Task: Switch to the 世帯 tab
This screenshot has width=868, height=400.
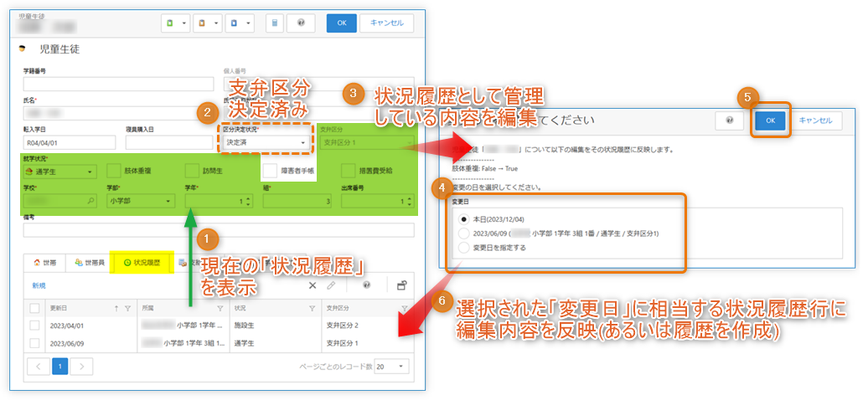Action: tap(45, 263)
